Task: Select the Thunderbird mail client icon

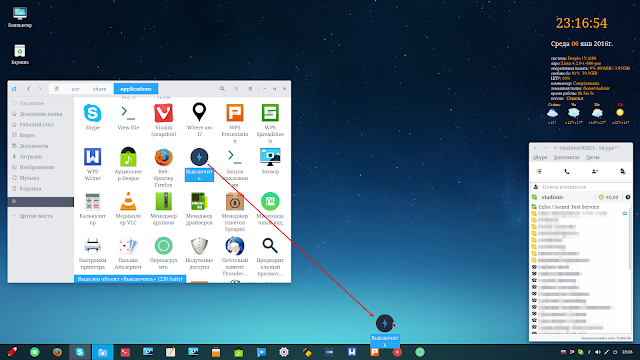Action: pyautogui.click(x=235, y=246)
